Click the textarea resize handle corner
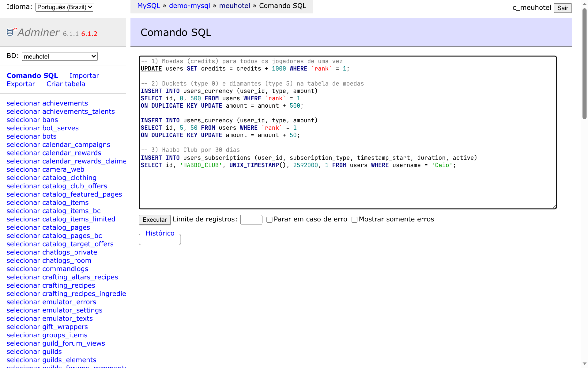 pyautogui.click(x=554, y=206)
